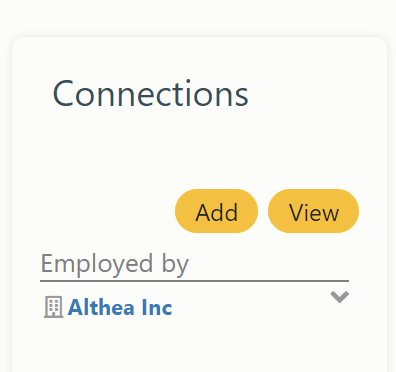Click the yellow View pill button
The image size is (396, 372).
click(313, 211)
